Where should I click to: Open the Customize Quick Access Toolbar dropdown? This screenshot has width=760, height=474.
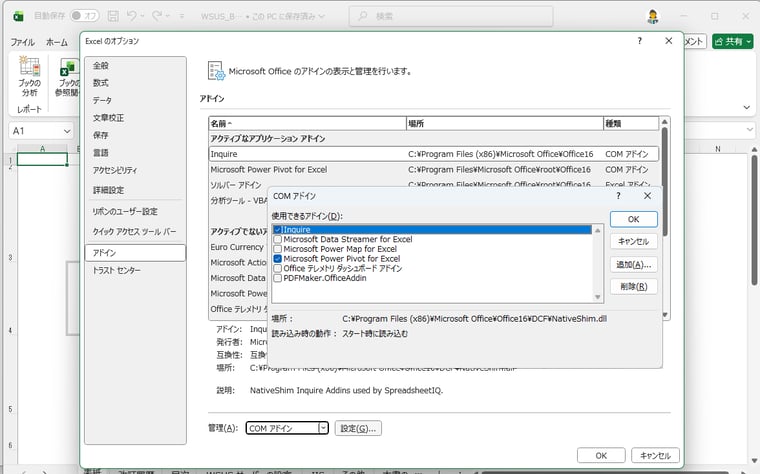(182, 16)
